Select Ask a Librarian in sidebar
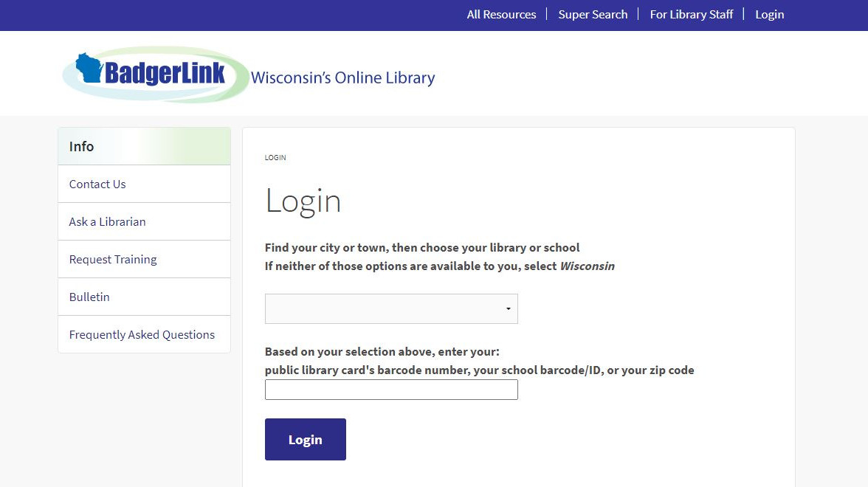This screenshot has height=487, width=868. pos(107,222)
